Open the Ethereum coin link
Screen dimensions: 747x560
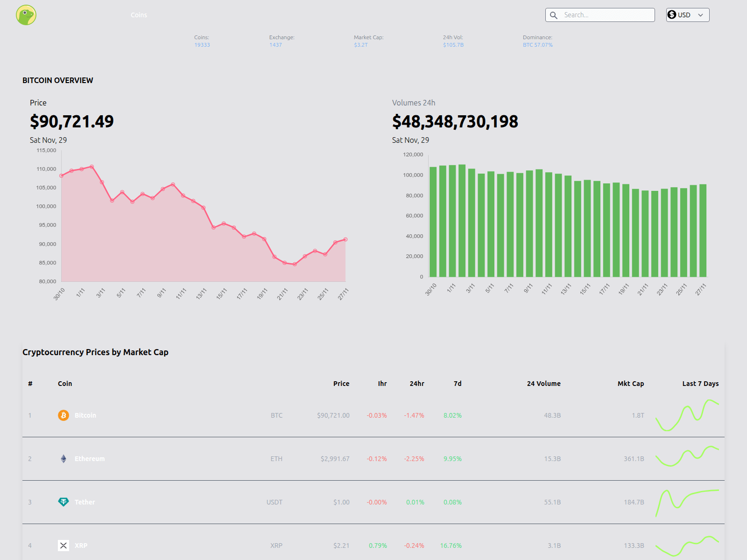[x=90, y=459]
